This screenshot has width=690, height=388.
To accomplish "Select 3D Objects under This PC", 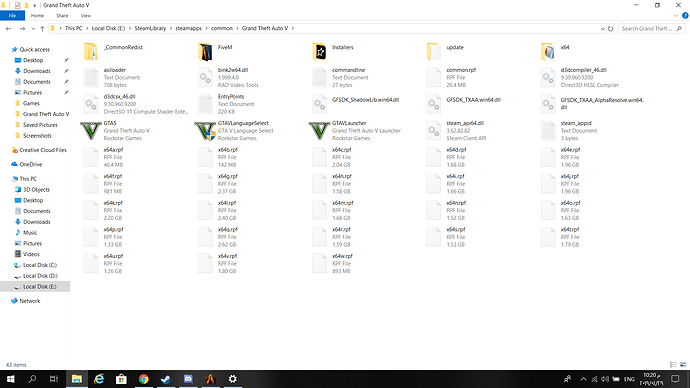I will (x=36, y=190).
